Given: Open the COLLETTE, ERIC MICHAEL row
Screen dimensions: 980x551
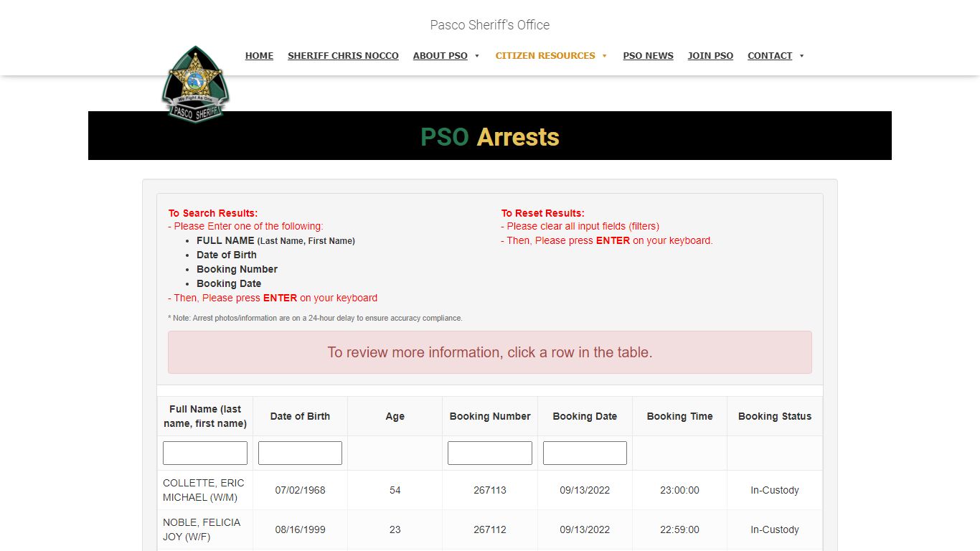Looking at the screenshot, I should pyautogui.click(x=490, y=490).
